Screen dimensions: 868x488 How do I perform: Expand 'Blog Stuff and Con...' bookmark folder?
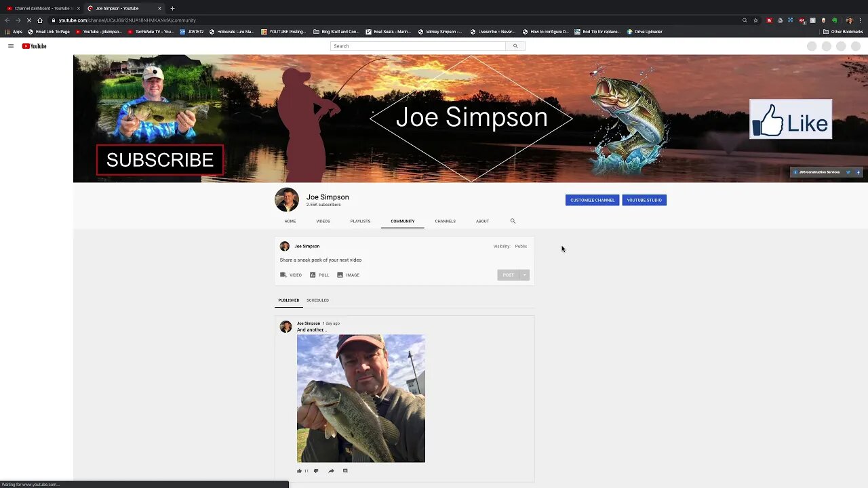tap(336, 32)
